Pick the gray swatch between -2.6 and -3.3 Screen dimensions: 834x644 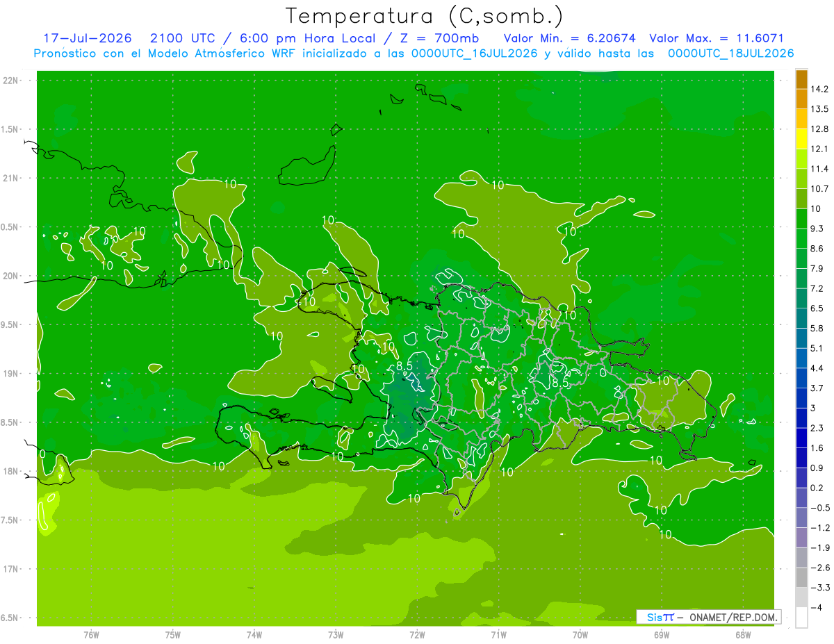tap(801, 577)
